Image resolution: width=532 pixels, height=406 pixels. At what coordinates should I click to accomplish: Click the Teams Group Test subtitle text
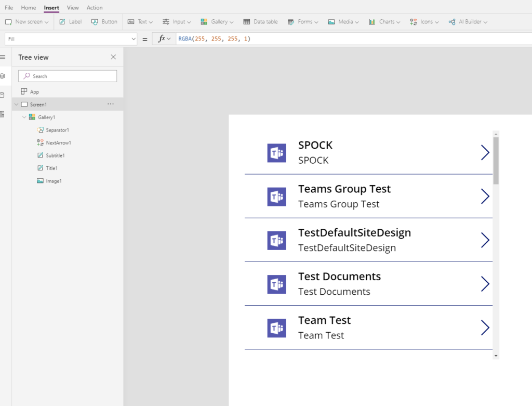point(339,204)
